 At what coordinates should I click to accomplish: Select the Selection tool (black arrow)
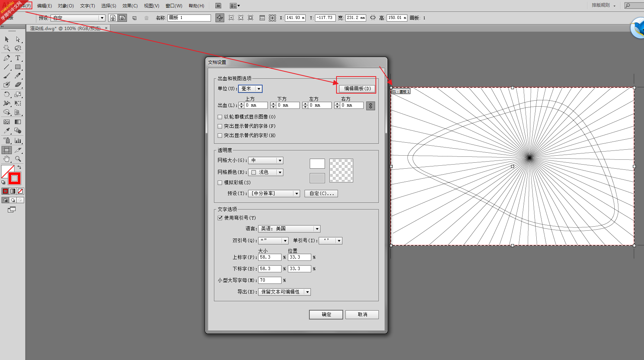point(7,39)
